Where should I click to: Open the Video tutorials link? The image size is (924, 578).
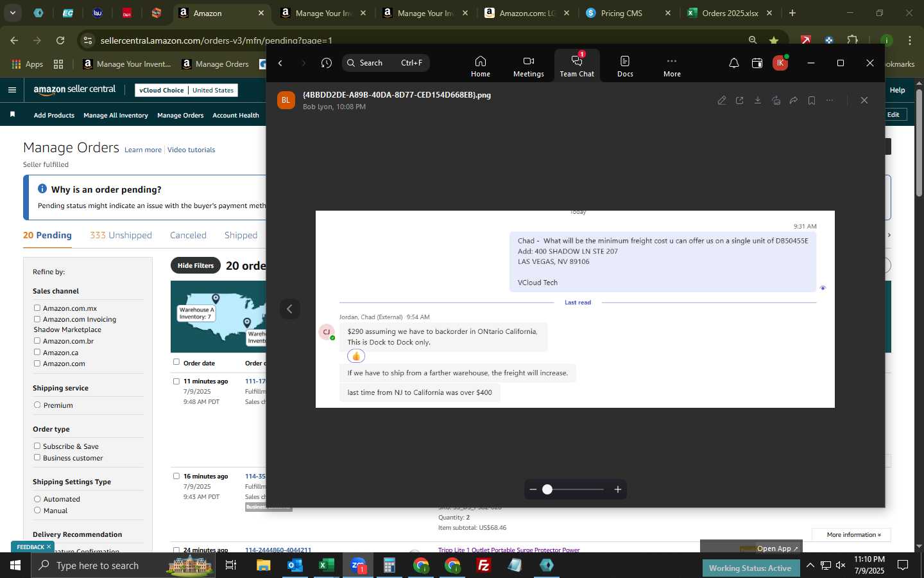[191, 150]
